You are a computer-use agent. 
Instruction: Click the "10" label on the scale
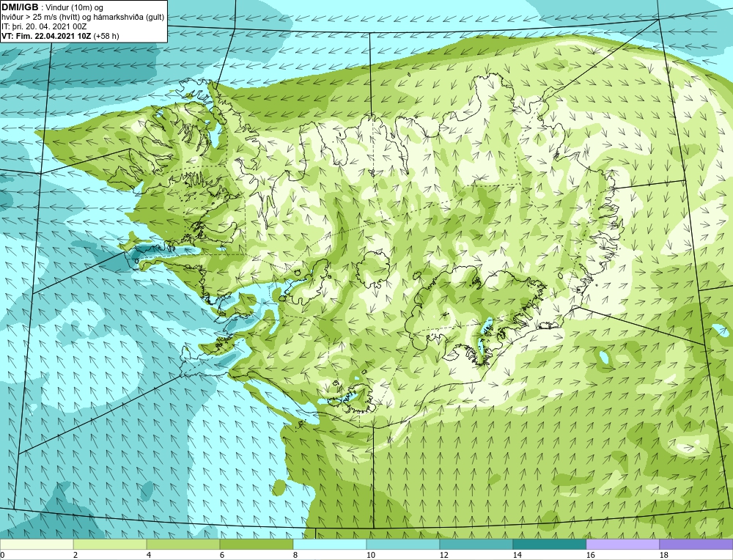pos(371,555)
